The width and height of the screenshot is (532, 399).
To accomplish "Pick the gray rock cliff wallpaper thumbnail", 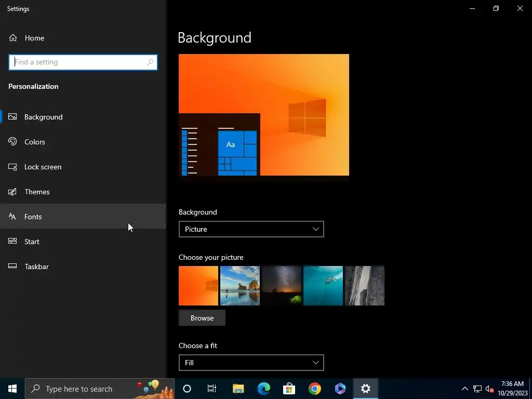I will click(x=365, y=286).
